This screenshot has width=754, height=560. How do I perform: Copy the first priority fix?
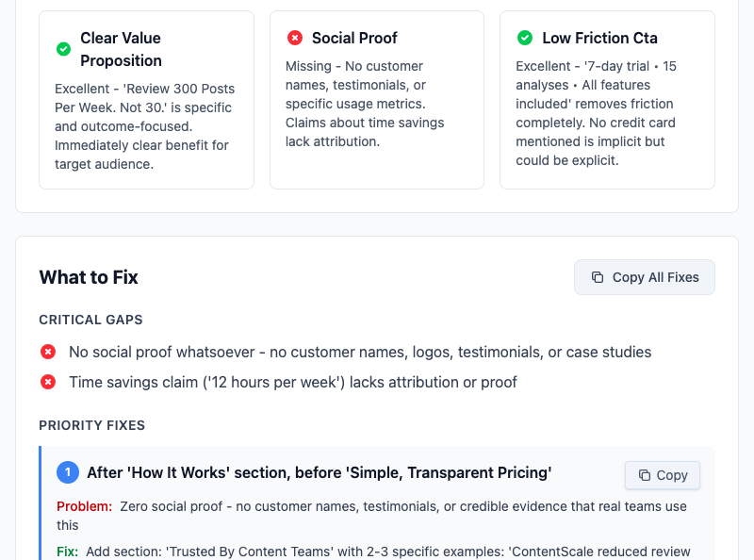(x=663, y=475)
